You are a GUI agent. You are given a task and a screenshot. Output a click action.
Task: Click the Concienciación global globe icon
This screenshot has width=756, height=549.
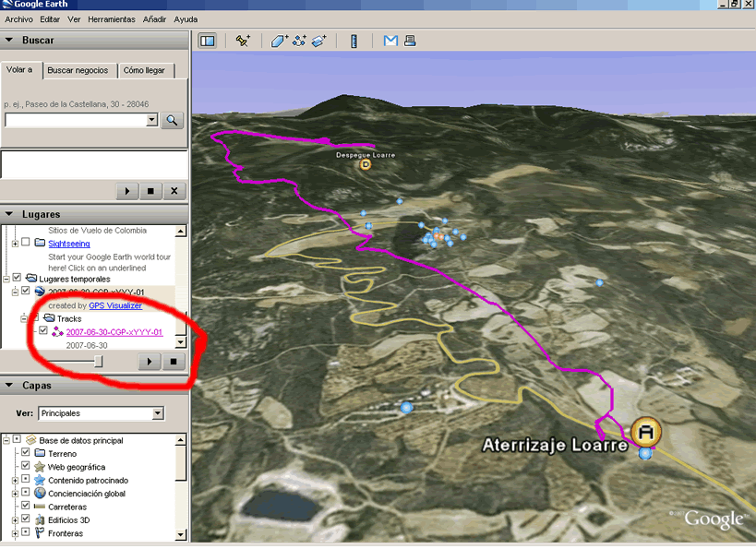tap(40, 493)
